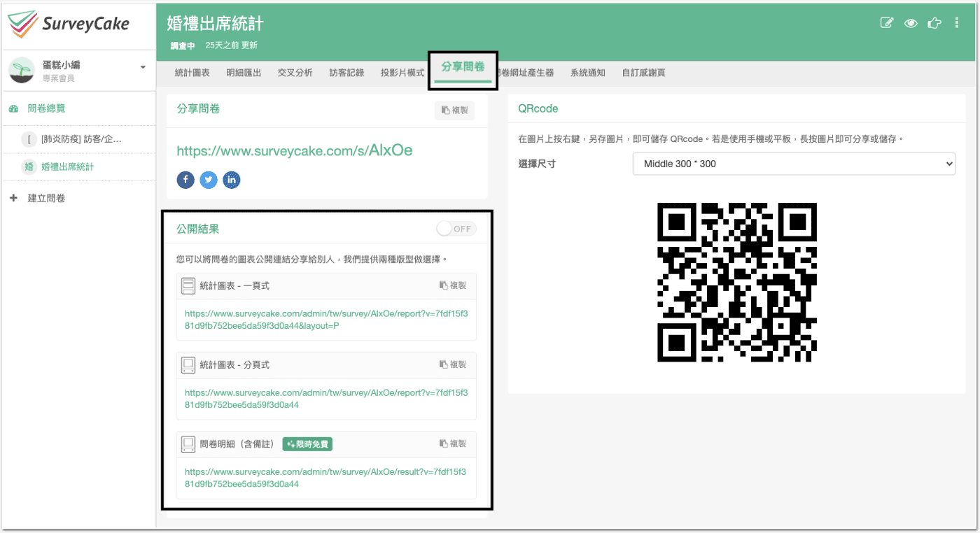Click the 限時免費 badge
This screenshot has height=533, width=980.
pyautogui.click(x=307, y=444)
